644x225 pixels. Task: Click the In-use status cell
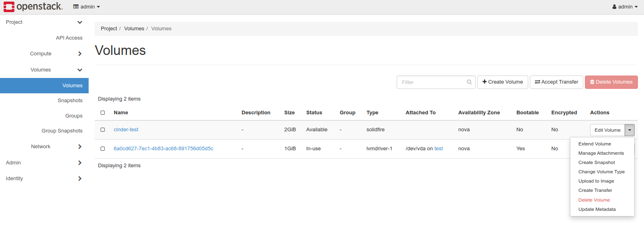[x=313, y=149]
